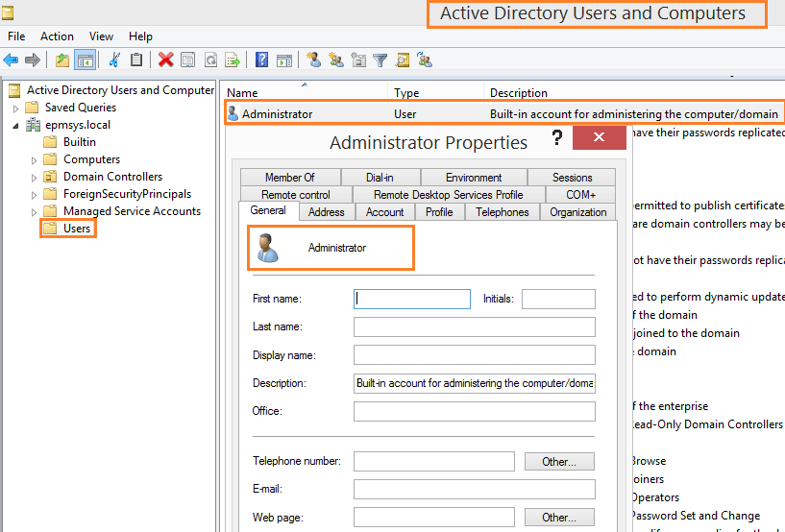Image resolution: width=785 pixels, height=532 pixels.
Task: Go up one level with folder icon
Action: point(62,60)
